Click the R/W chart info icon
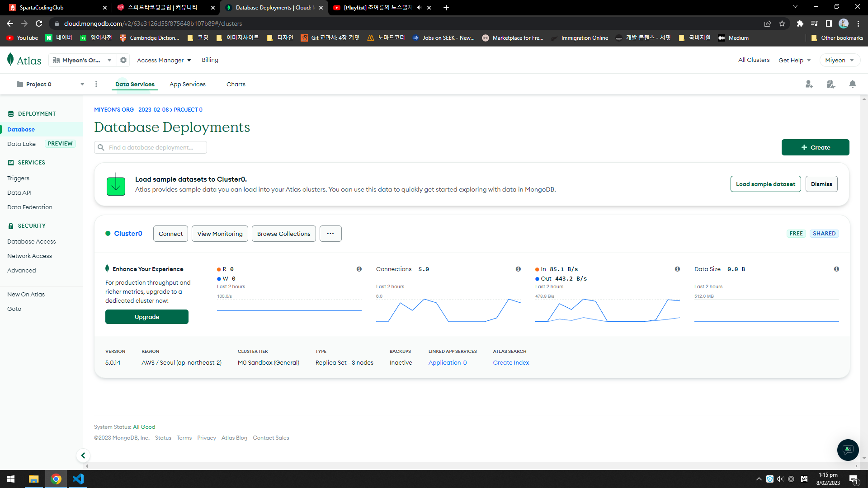Image resolution: width=868 pixels, height=488 pixels. [359, 269]
